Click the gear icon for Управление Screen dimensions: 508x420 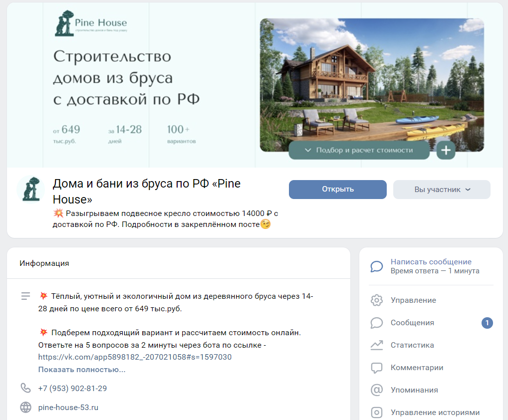coord(376,300)
